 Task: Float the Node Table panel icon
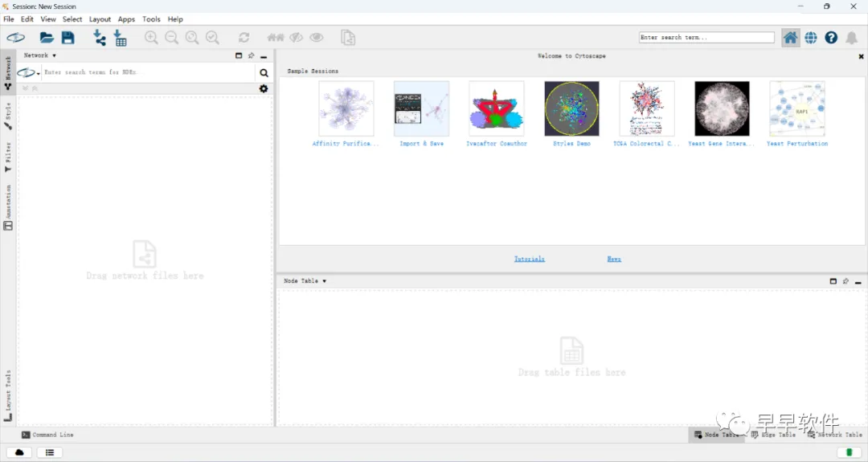point(833,281)
